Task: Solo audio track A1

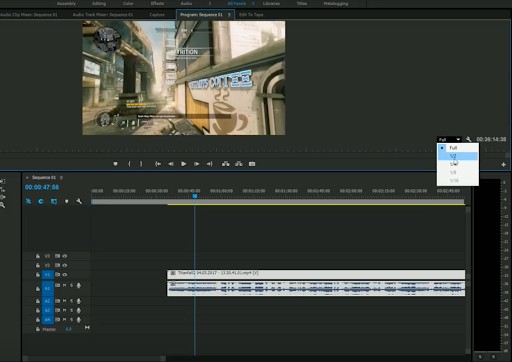Action: [71, 285]
